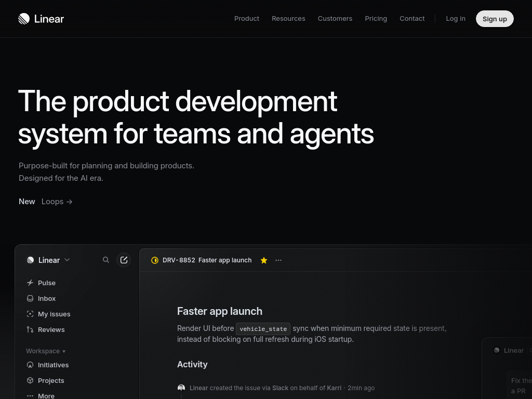Screen dimensions: 532x399
Task: Click the Linear workspace logo in sidebar
Action: [31, 260]
